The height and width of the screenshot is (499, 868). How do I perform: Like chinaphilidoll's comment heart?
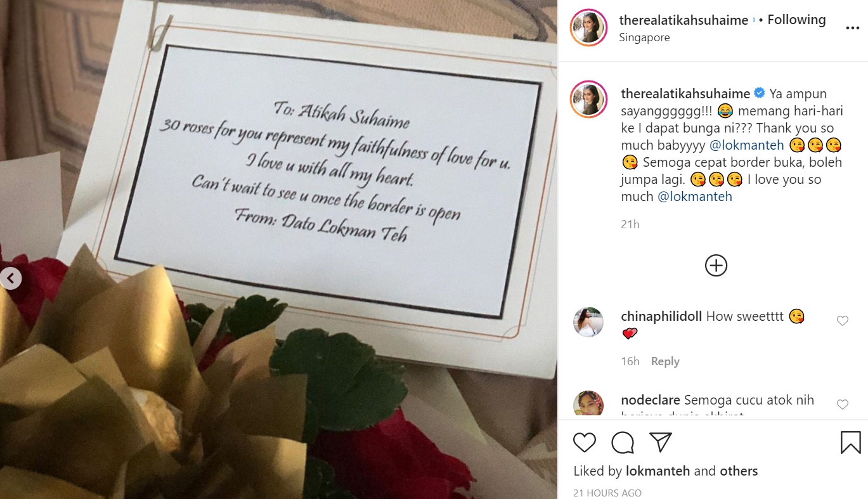click(x=843, y=321)
